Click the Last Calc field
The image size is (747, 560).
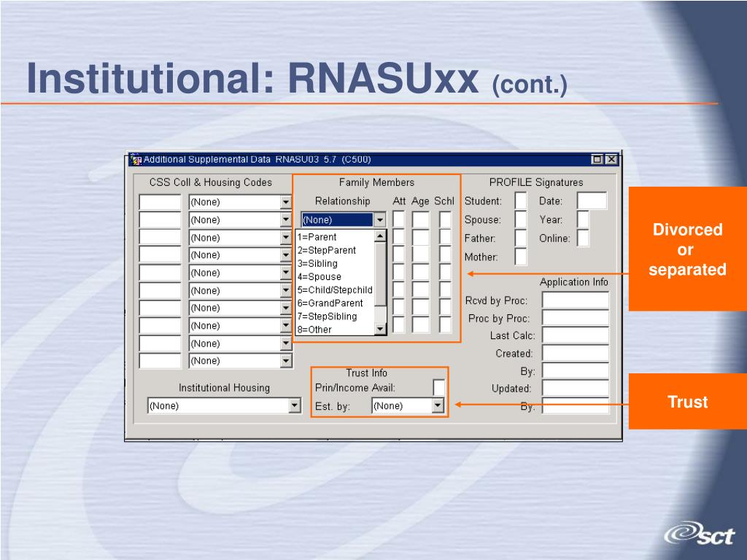(576, 335)
